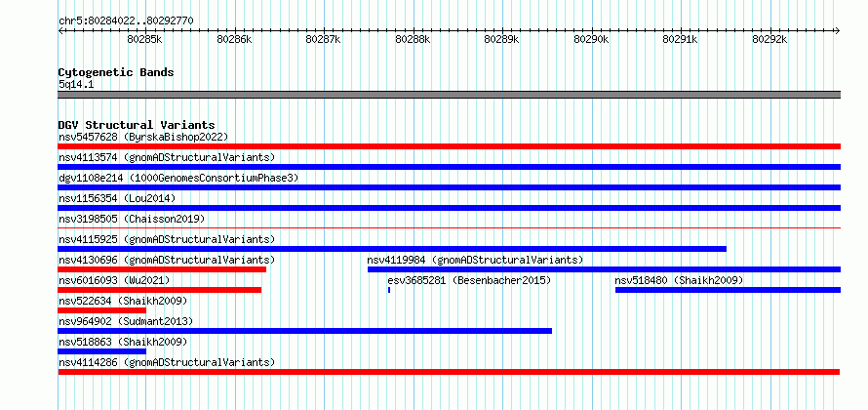Open nsv4115925 gnomADStructuralVariants label
The image size is (868, 410).
(167, 239)
